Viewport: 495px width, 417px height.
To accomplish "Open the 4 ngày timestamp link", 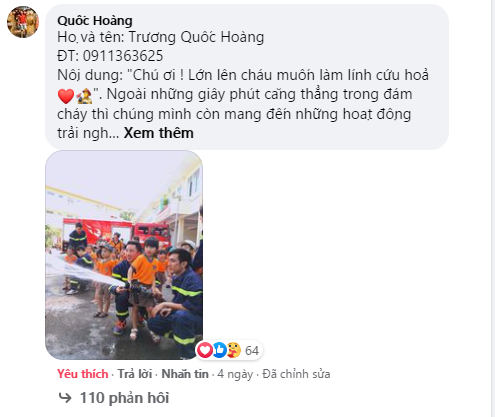I will (235, 374).
